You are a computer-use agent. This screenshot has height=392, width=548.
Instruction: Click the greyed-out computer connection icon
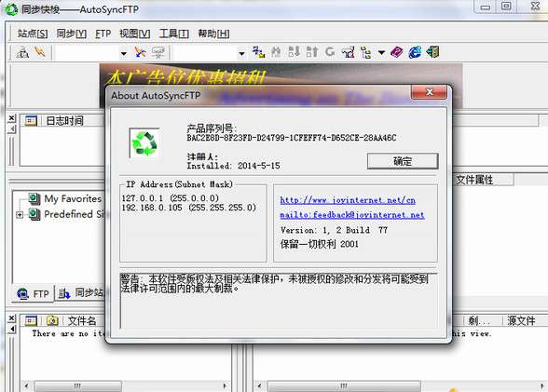coord(158,53)
